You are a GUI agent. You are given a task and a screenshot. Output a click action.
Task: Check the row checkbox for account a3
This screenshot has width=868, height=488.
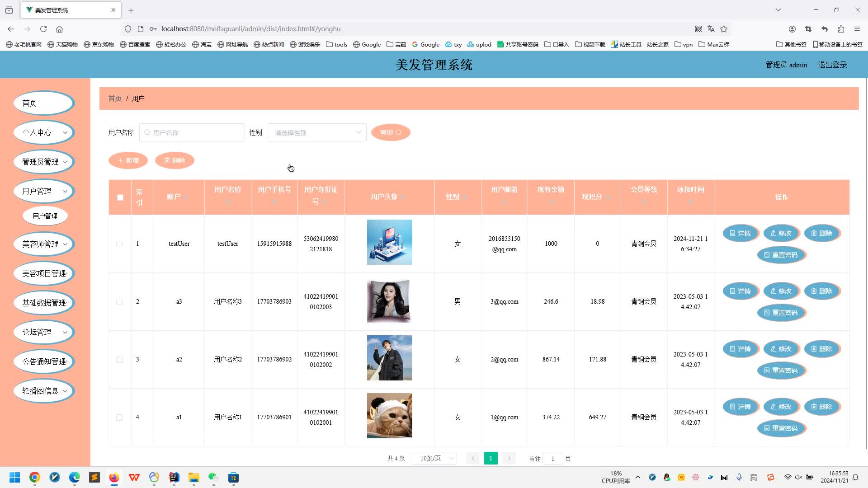click(x=119, y=302)
